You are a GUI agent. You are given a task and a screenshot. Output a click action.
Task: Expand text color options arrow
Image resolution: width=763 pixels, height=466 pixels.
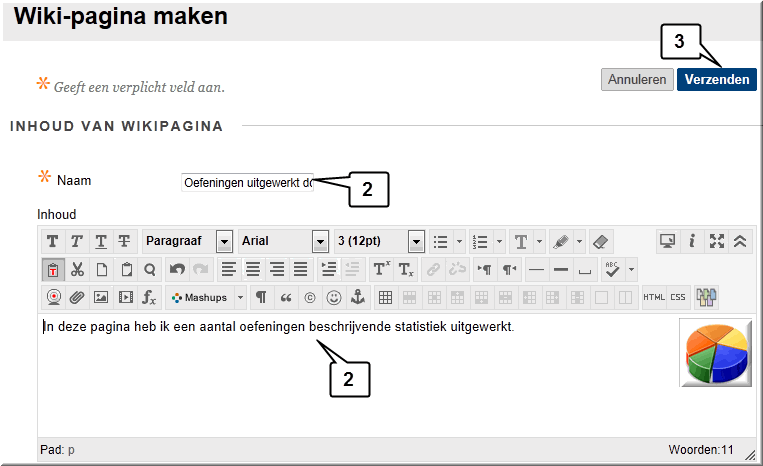coord(539,242)
